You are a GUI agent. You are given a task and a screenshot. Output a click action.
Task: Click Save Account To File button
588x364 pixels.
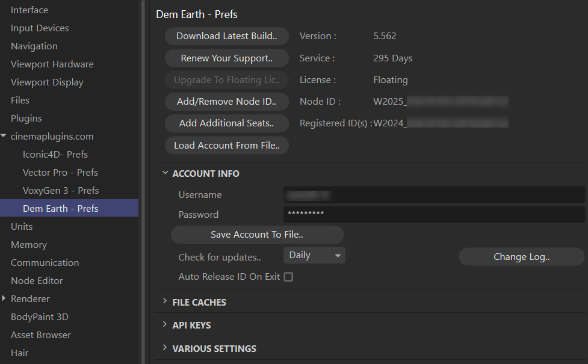click(x=257, y=235)
